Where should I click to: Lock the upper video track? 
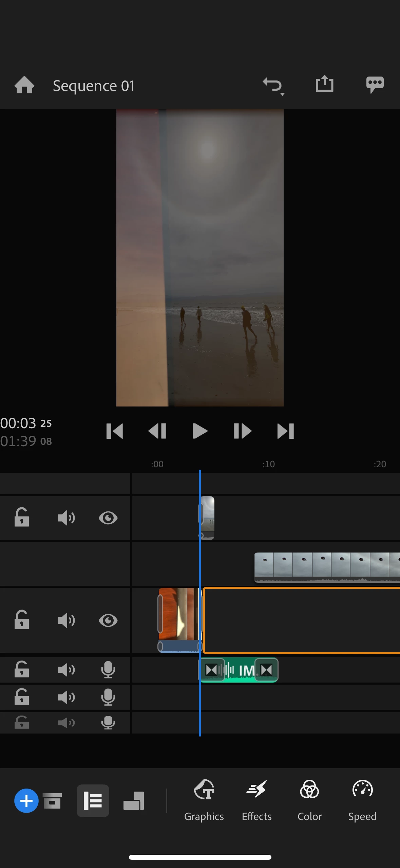[22, 518]
